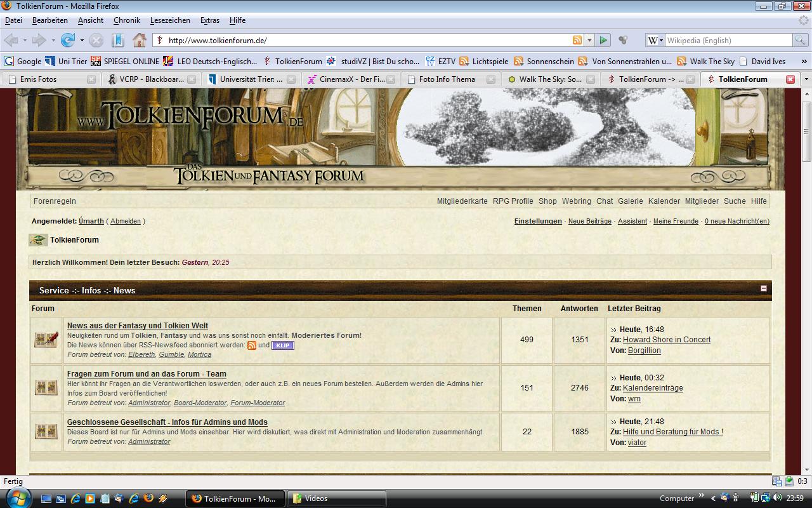Open the Bearbeiten menu

[50, 20]
